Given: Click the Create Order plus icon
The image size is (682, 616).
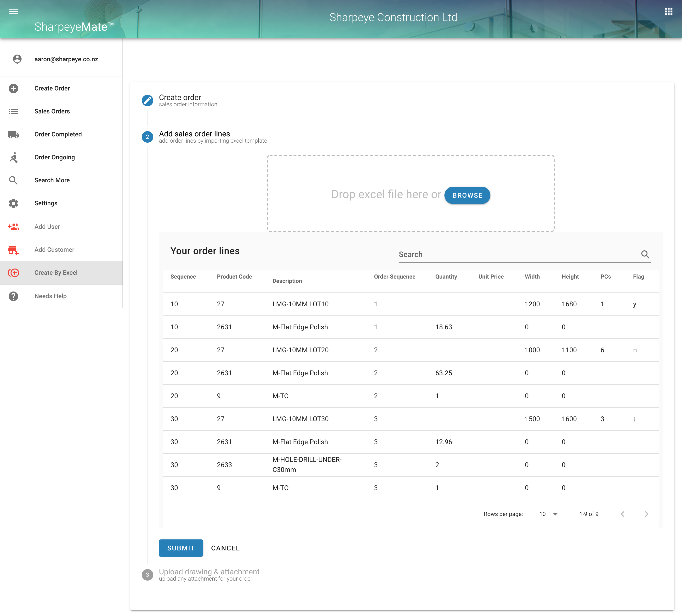Looking at the screenshot, I should (13, 88).
